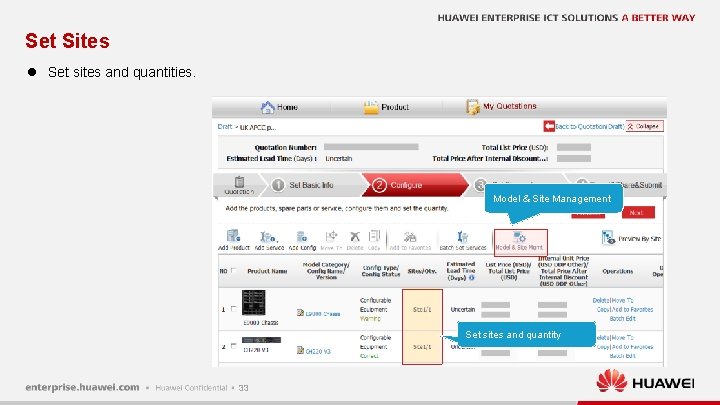
Task: Click the red back arrow icon
Action: pos(549,126)
